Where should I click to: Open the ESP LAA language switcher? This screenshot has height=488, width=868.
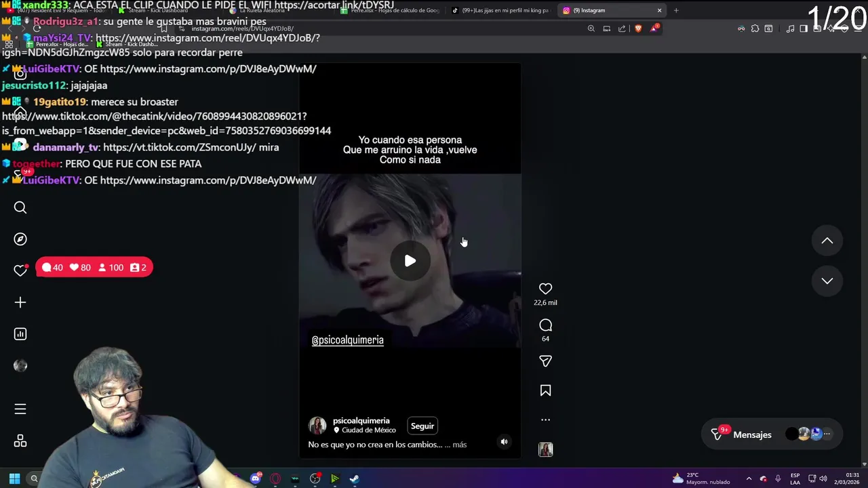[x=795, y=479]
